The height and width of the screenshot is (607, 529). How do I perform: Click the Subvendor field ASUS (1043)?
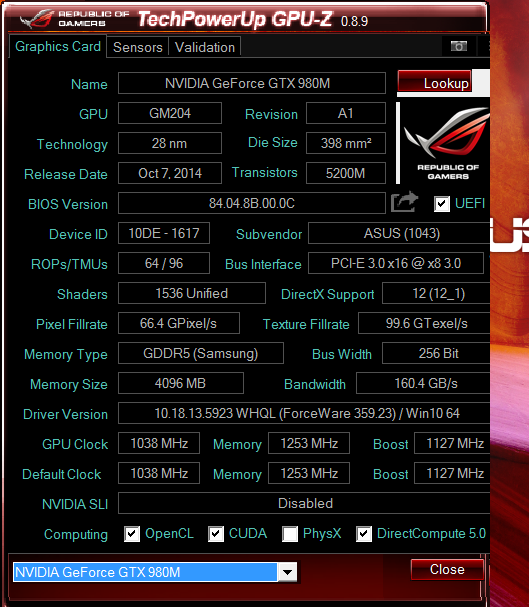coord(399,233)
